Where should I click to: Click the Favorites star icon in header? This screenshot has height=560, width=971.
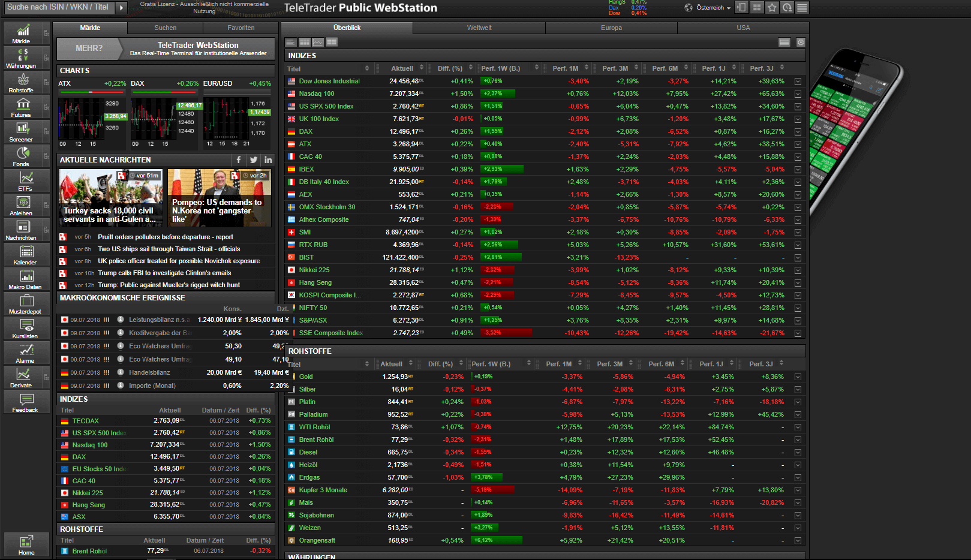pyautogui.click(x=772, y=8)
